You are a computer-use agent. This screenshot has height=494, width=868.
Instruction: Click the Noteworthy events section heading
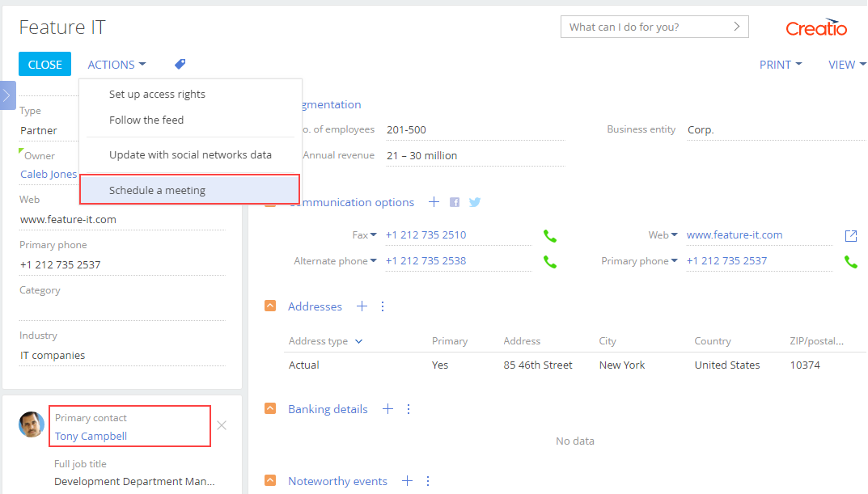tap(337, 481)
